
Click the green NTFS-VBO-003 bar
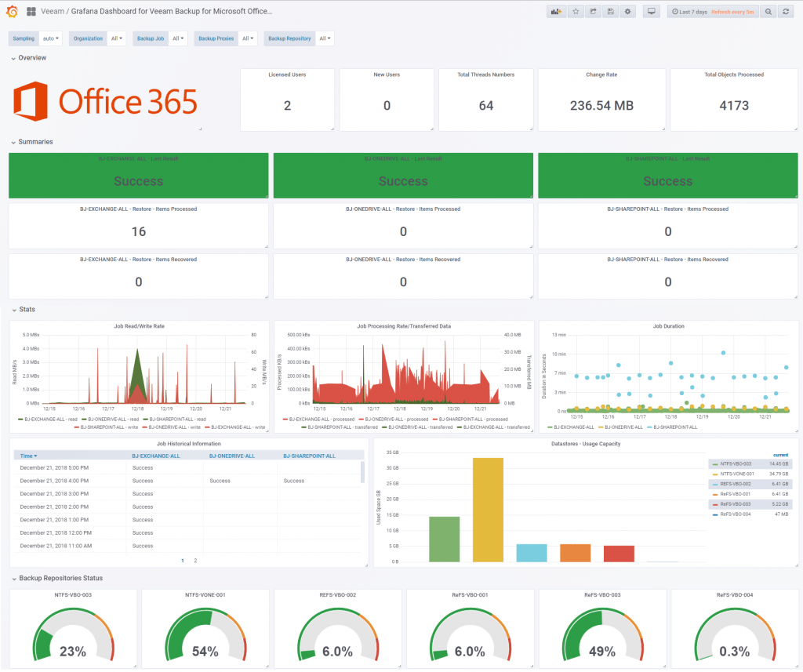point(444,539)
